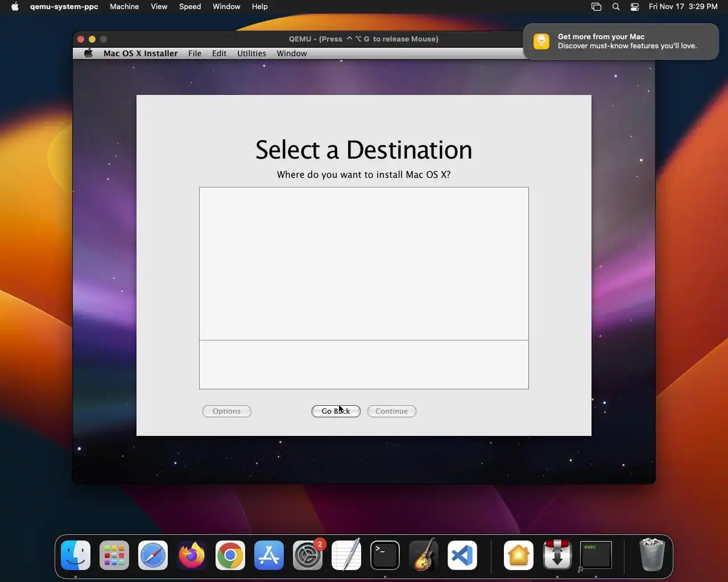Screen dimensions: 728x582
Task: Open the Home app in the dock
Action: [519, 555]
